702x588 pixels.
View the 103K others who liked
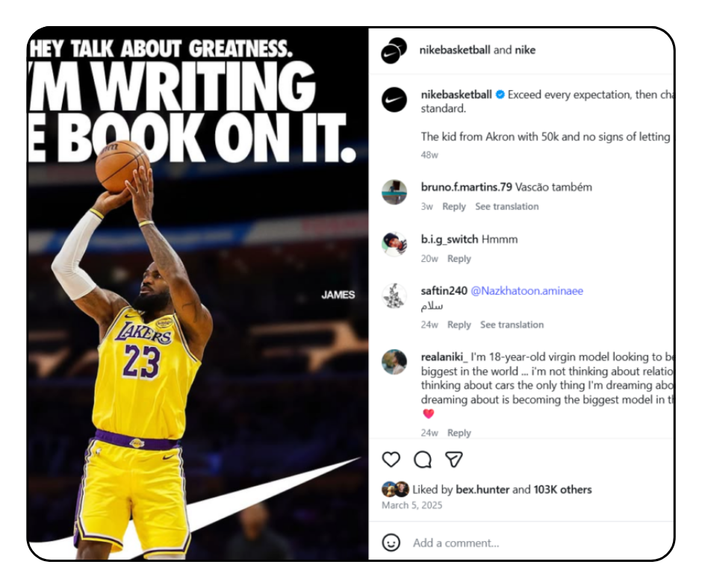click(562, 490)
